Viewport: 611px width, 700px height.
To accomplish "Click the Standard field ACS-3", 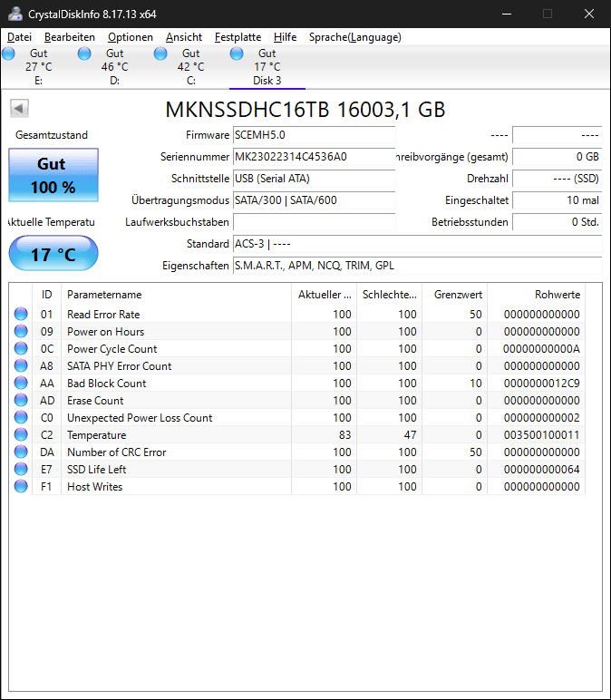I will click(x=417, y=244).
